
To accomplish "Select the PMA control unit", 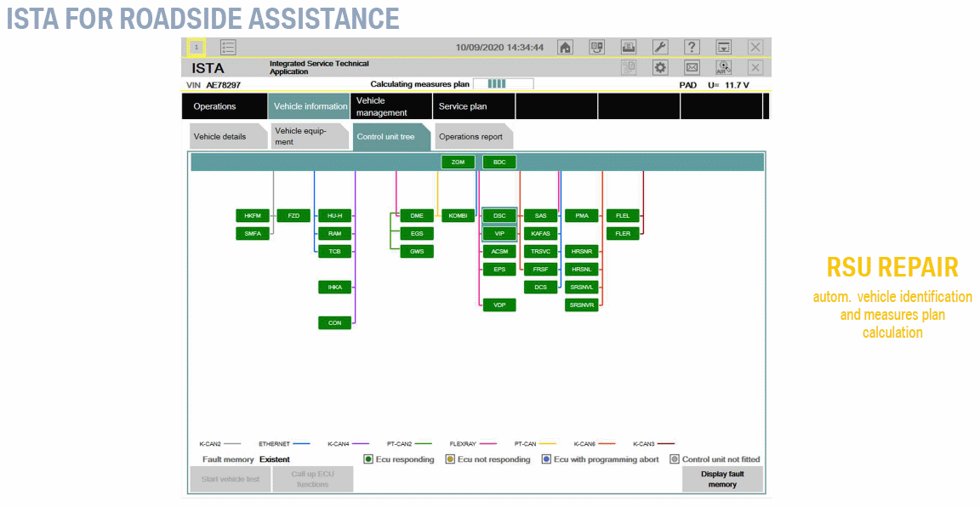I will click(582, 216).
